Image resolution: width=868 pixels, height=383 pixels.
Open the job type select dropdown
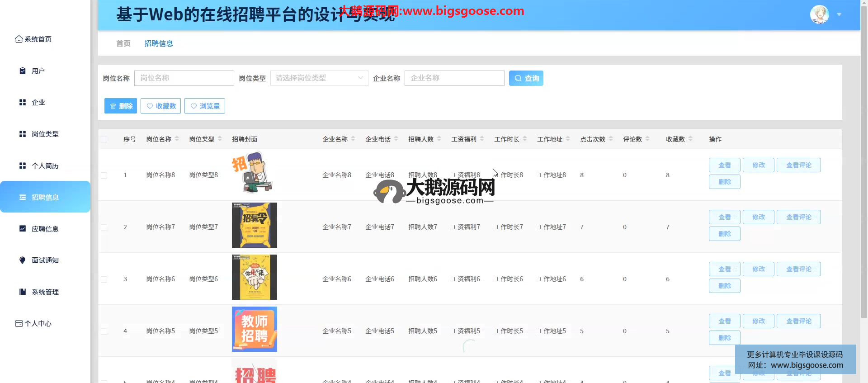[319, 78]
